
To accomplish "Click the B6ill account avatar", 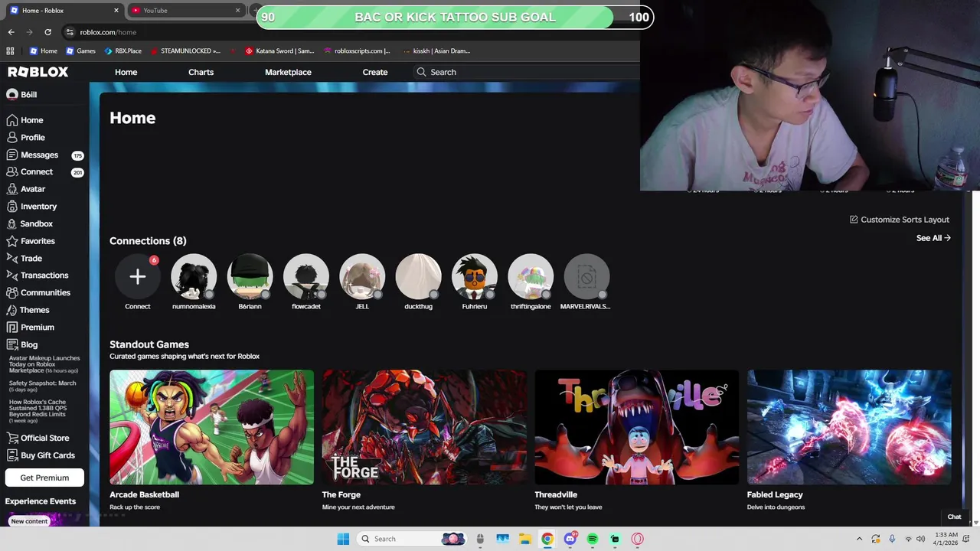I will tap(11, 94).
